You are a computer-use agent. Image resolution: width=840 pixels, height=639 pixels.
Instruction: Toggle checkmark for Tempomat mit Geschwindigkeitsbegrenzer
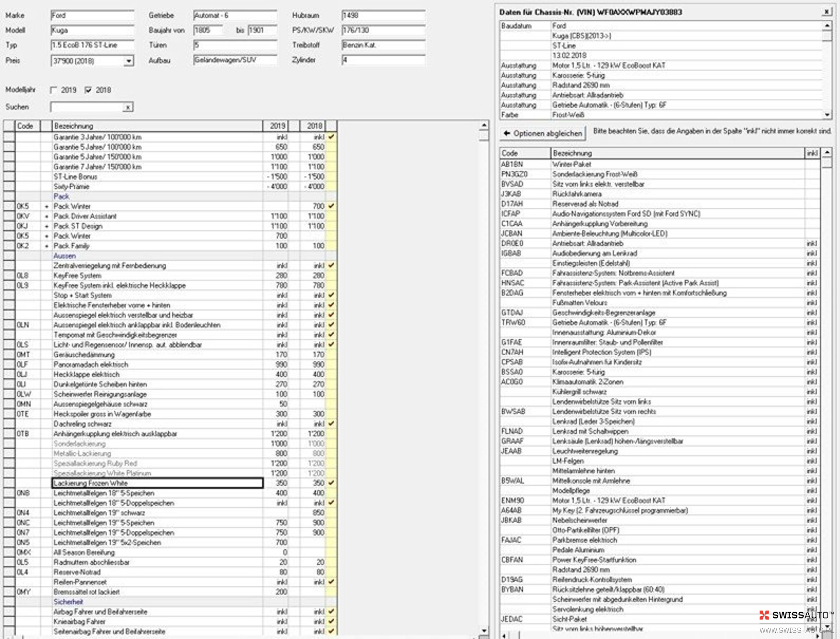click(331, 334)
